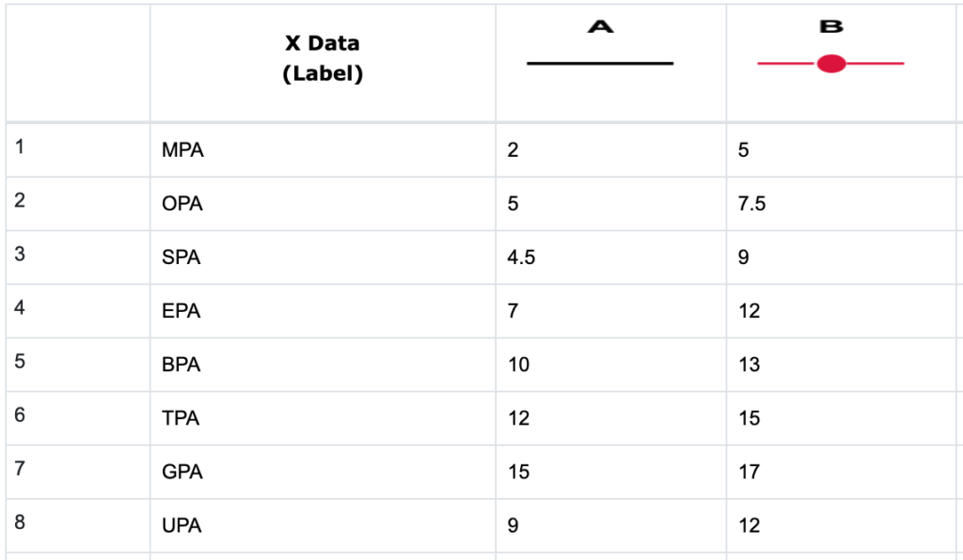Select row number 1 header

pos(21,148)
